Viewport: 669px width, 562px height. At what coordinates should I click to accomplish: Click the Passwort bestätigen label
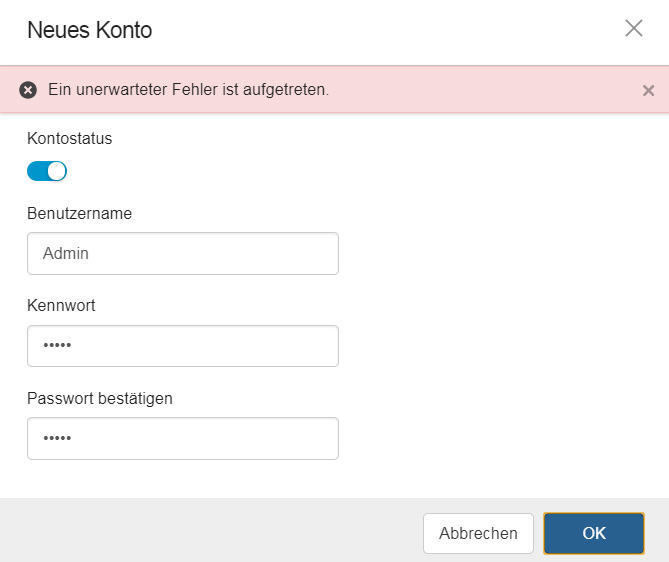[100, 399]
